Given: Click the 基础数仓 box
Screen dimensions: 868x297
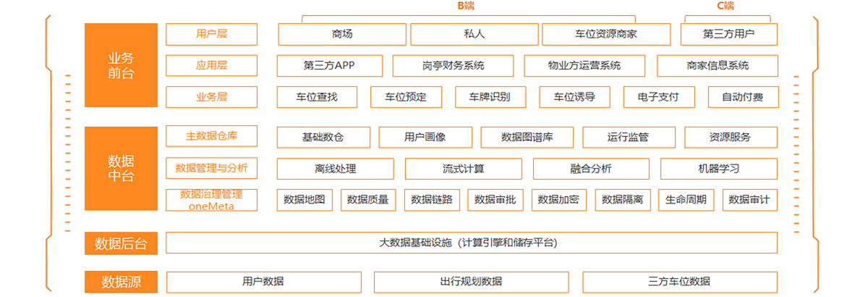Looking at the screenshot, I should 323,137.
